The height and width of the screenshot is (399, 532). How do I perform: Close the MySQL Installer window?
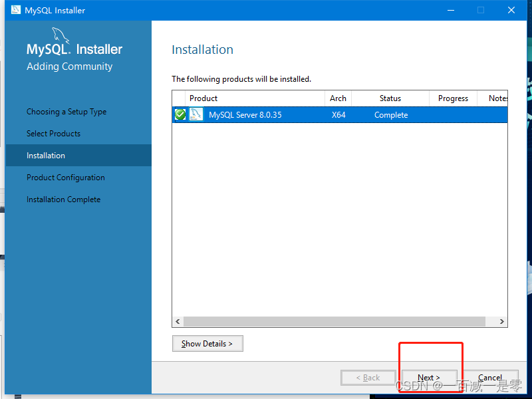point(511,10)
